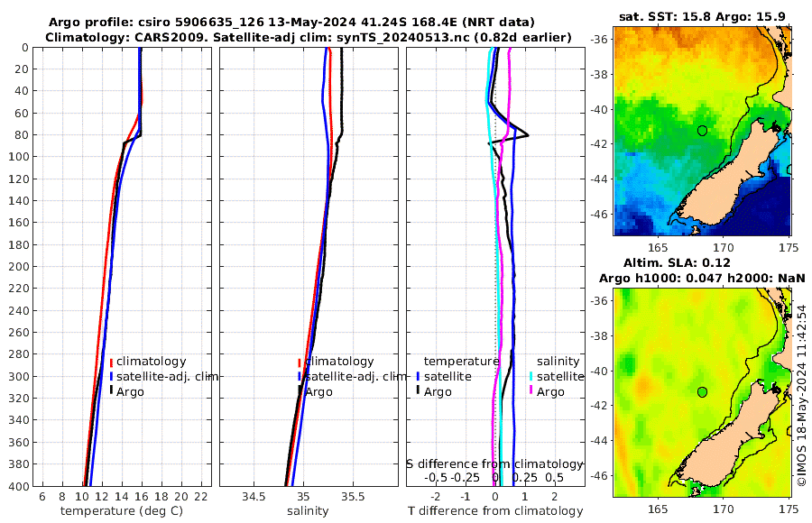Click blue temperature 'satellite' swatch in difference legend
This screenshot has width=812, height=523.
point(418,377)
